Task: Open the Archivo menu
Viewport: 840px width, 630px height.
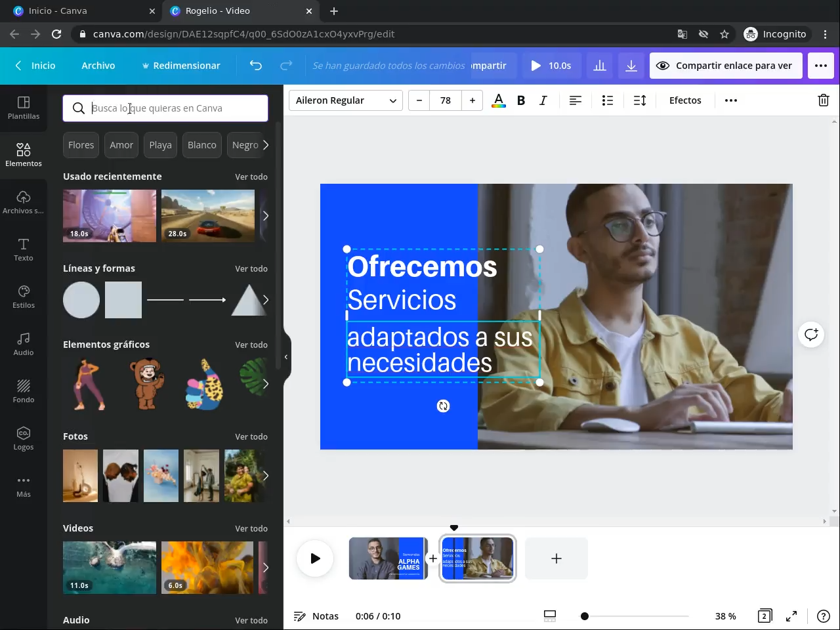Action: click(x=98, y=66)
